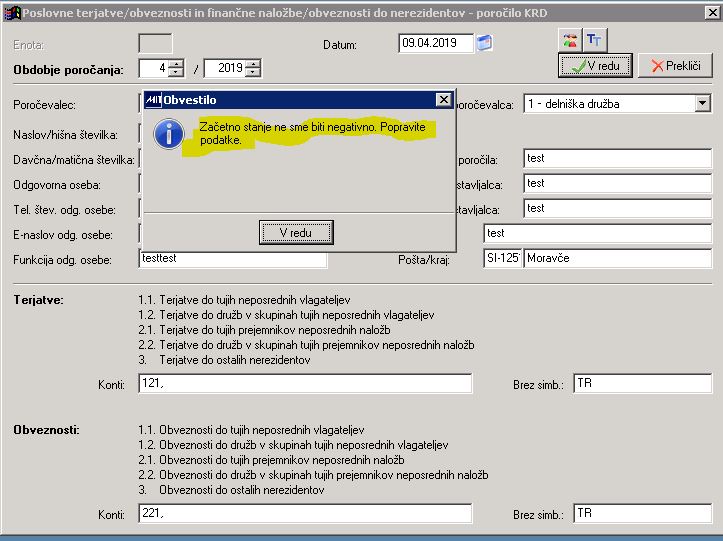The height and width of the screenshot is (541, 723).
Task: Click the Obvestilo dialog title icon
Action: pos(153,100)
